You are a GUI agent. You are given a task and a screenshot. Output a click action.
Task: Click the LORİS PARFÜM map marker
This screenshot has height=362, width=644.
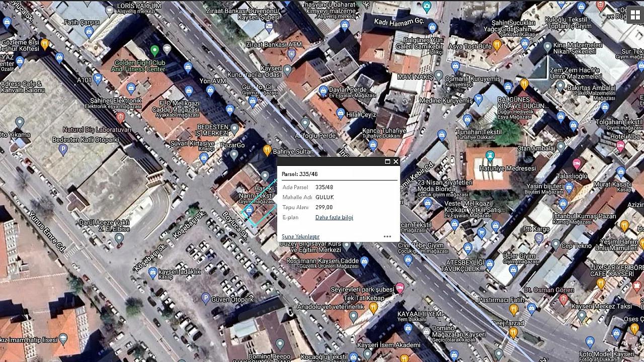[x=110, y=10]
